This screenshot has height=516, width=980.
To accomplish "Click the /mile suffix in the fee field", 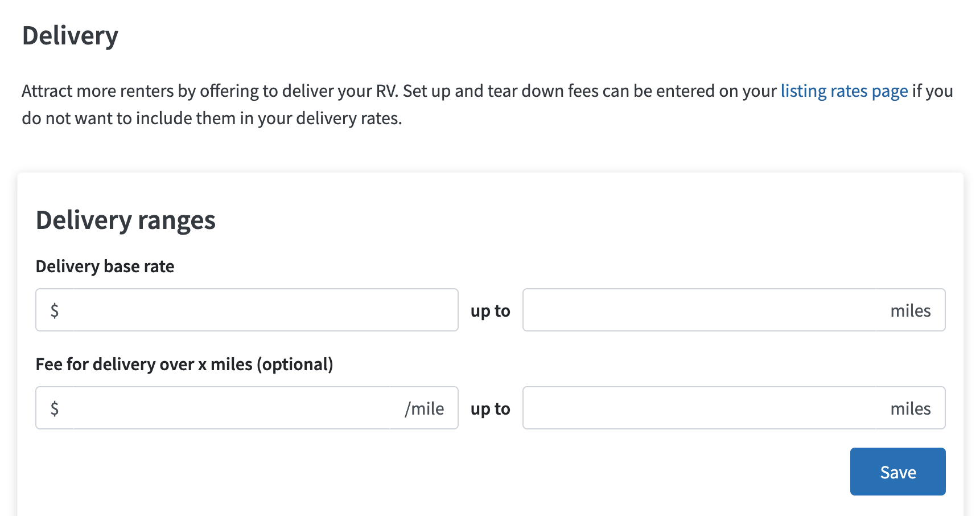I will (x=425, y=408).
